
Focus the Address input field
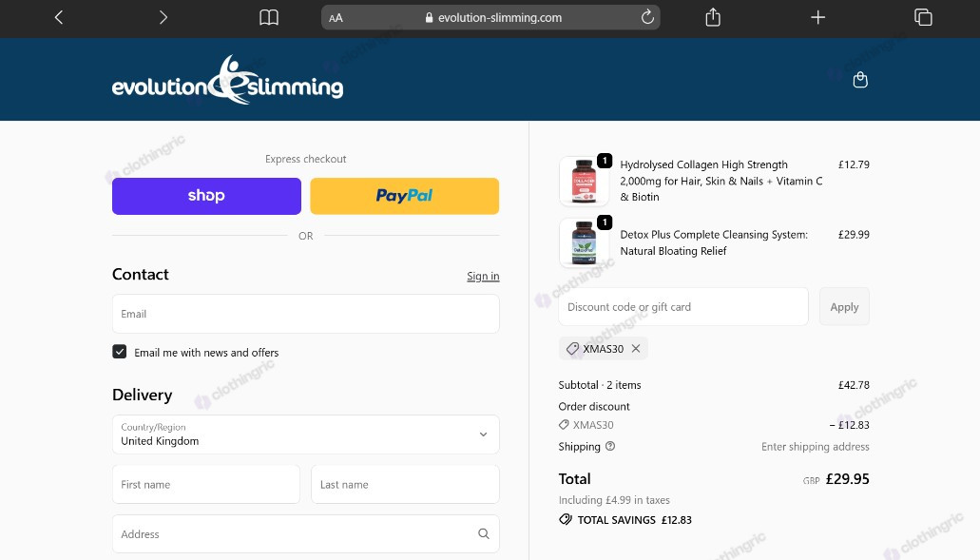(x=306, y=533)
